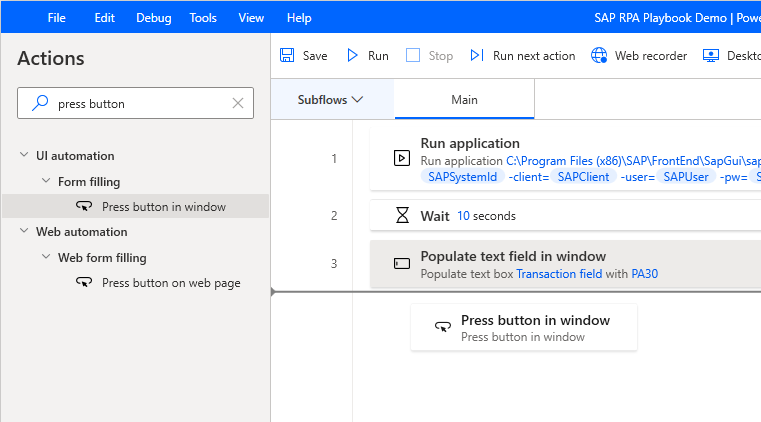Viewport: 761px width, 422px height.
Task: Open the Subflows dropdown
Action: 330,99
